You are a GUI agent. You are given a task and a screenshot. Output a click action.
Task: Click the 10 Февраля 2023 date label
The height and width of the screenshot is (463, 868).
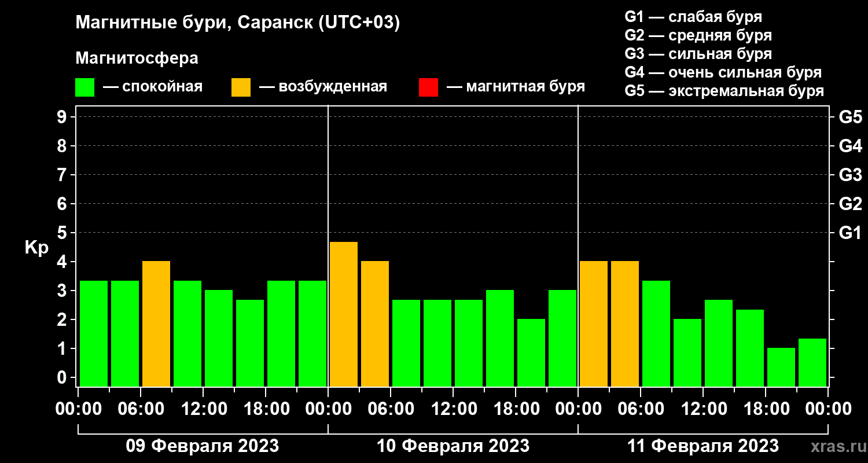pos(453,446)
